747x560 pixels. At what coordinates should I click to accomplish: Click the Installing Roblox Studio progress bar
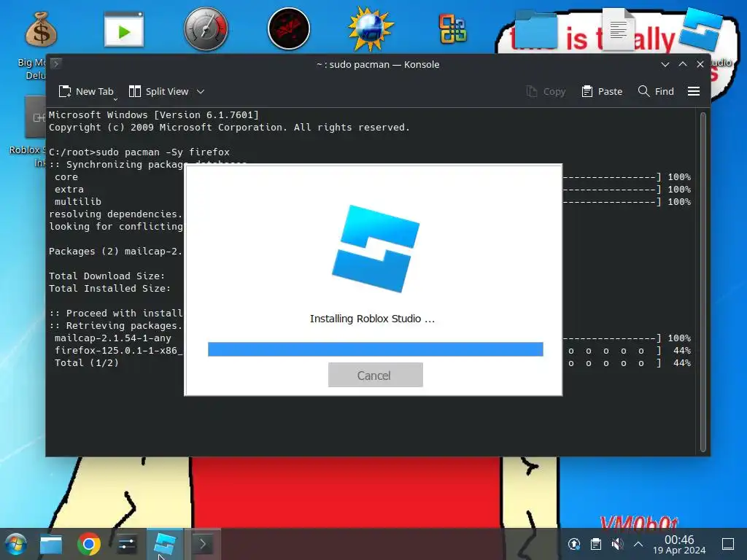[376, 349]
